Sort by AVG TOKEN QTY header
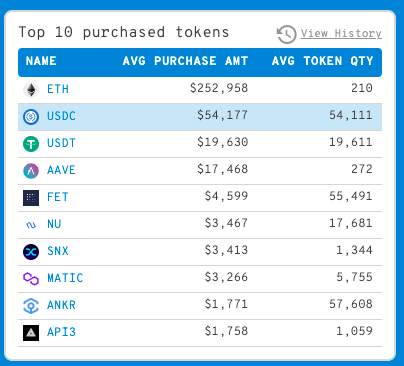Image resolution: width=404 pixels, height=366 pixels. [322, 61]
